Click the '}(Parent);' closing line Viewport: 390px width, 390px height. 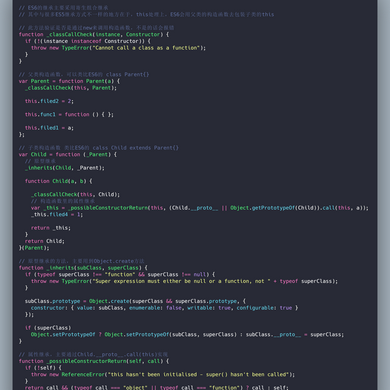34,248
